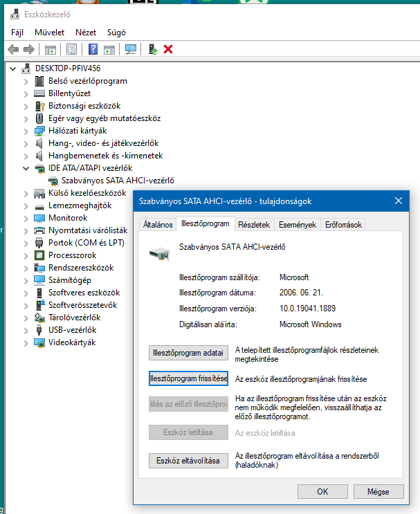Select the Tárolóvezérlők controller icon
Image resolution: width=420 pixels, height=514 pixels.
(39, 318)
